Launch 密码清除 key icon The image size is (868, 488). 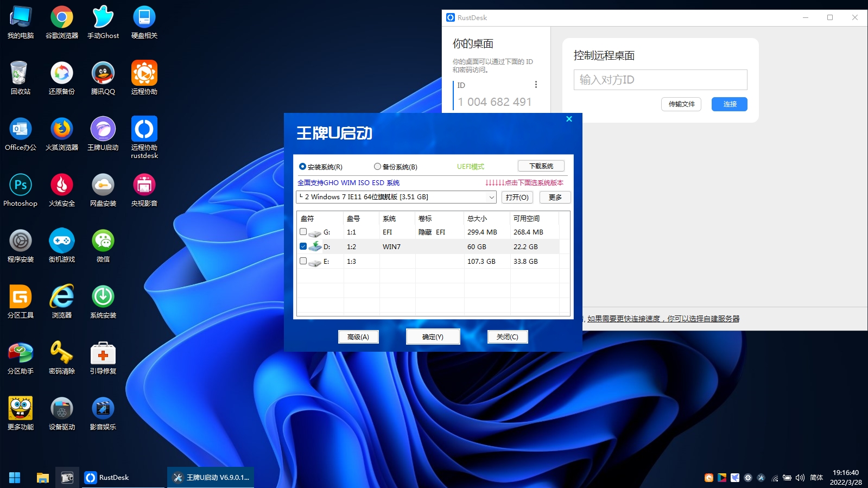(62, 358)
